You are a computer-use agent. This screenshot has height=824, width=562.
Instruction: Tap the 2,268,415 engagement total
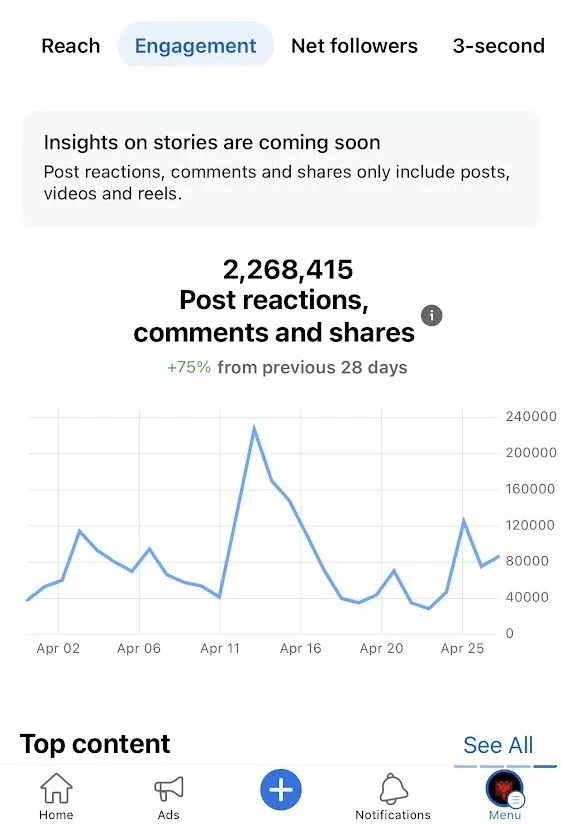[x=288, y=270]
